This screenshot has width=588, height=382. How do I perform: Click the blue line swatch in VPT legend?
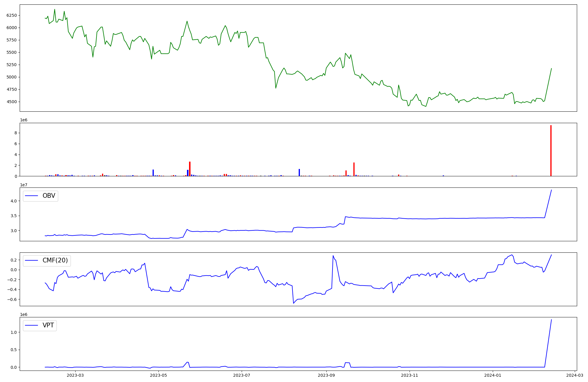click(32, 325)
